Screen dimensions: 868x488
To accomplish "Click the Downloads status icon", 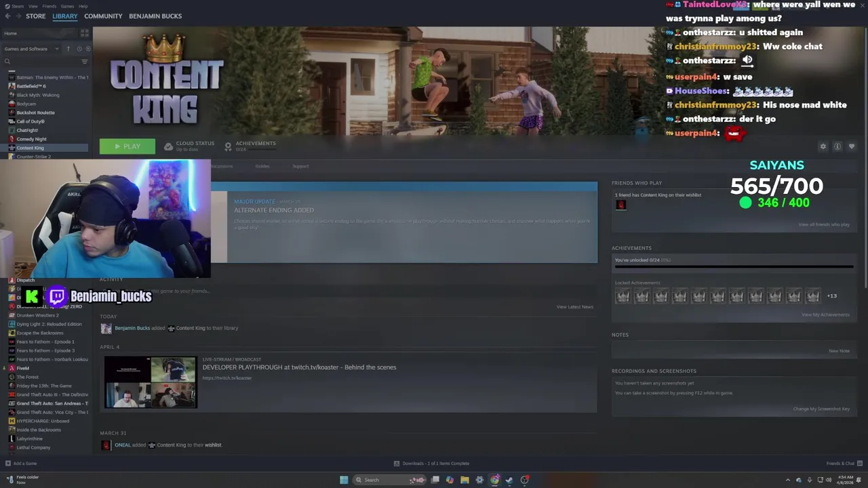I will (x=397, y=464).
